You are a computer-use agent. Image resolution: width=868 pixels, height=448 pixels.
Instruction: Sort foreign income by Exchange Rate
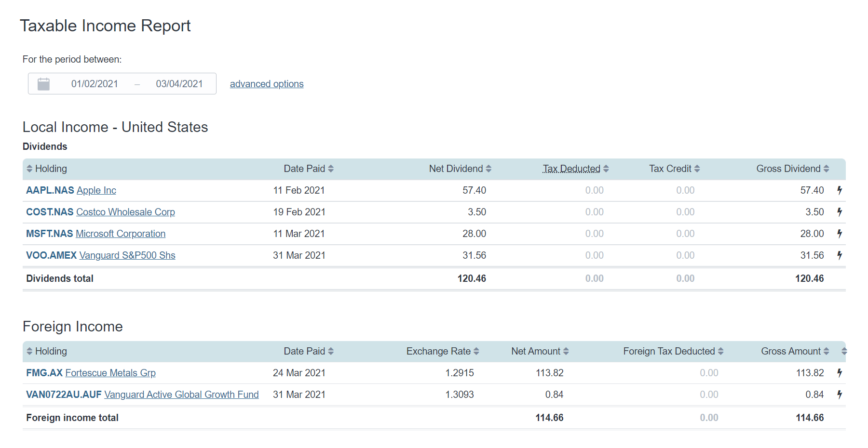point(443,351)
